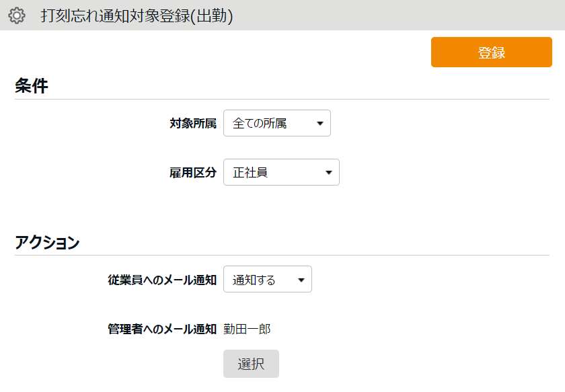Screen dimensions: 565x392
Task: Click the divider line under the 条件 heading
Action: pyautogui.click(x=282, y=100)
